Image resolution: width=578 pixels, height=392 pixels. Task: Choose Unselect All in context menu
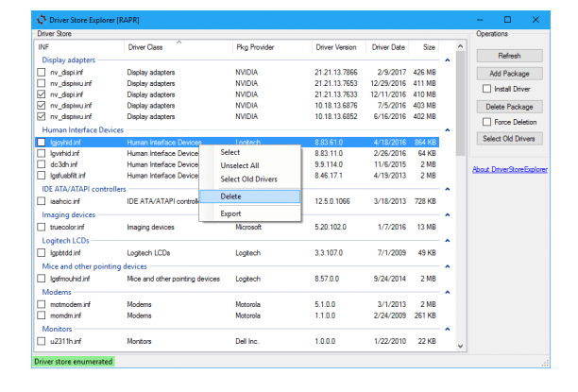click(250, 165)
